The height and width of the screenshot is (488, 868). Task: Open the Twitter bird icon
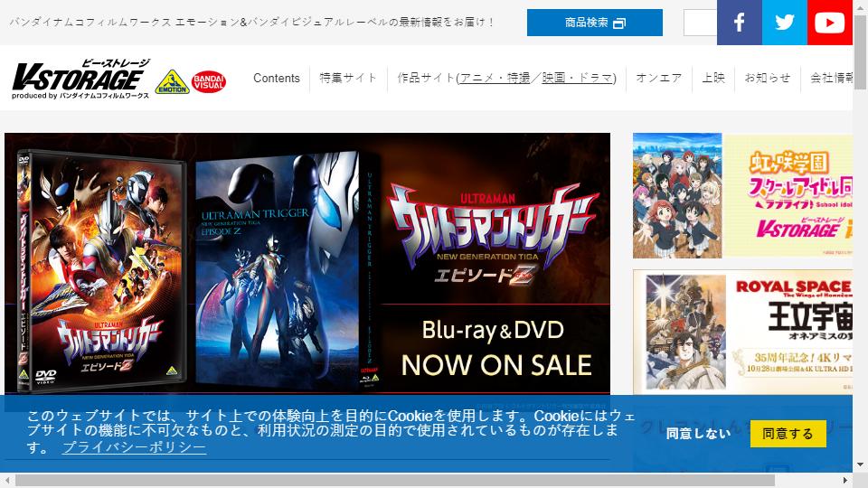tap(785, 22)
